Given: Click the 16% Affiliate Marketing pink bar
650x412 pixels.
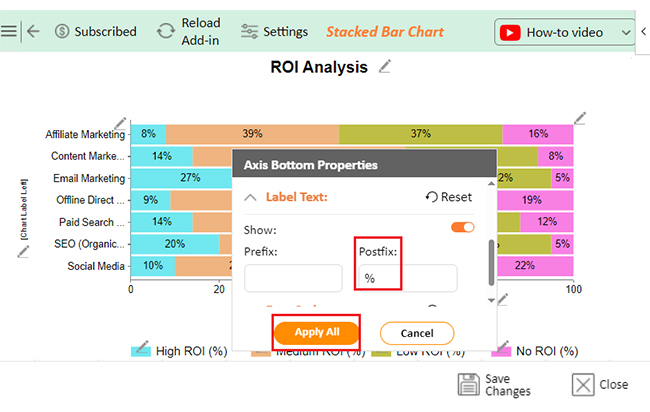Looking at the screenshot, I should tap(538, 134).
